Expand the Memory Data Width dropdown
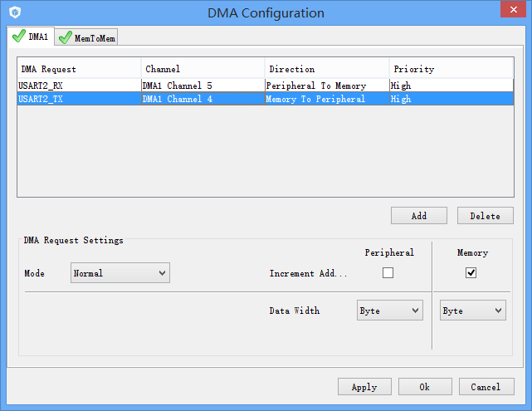 pos(472,311)
